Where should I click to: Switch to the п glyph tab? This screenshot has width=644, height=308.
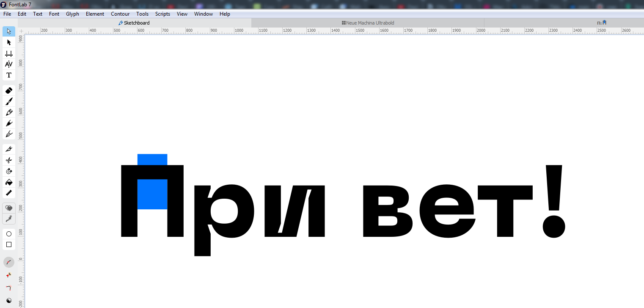point(602,23)
